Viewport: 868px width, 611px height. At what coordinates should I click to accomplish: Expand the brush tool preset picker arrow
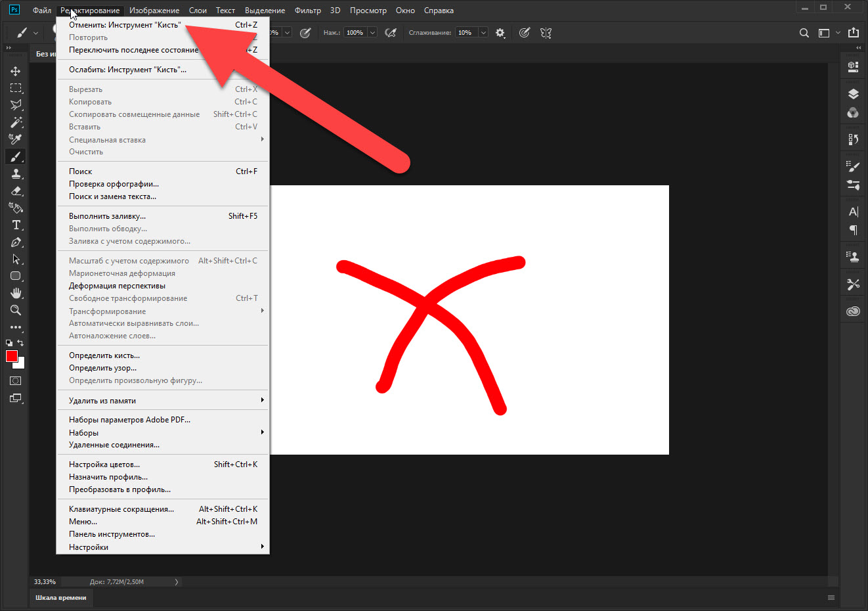(x=35, y=33)
